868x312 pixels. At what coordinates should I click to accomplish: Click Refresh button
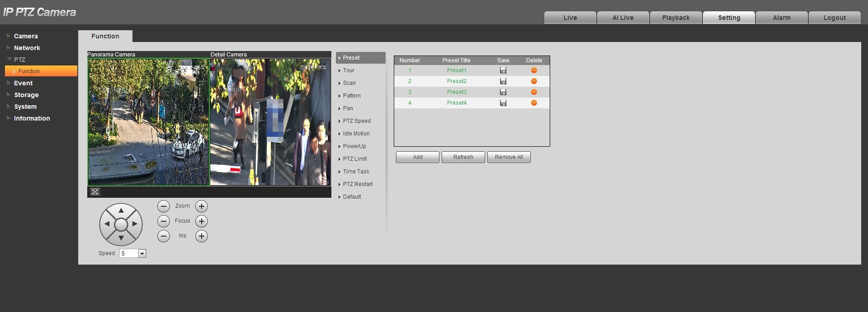[463, 157]
